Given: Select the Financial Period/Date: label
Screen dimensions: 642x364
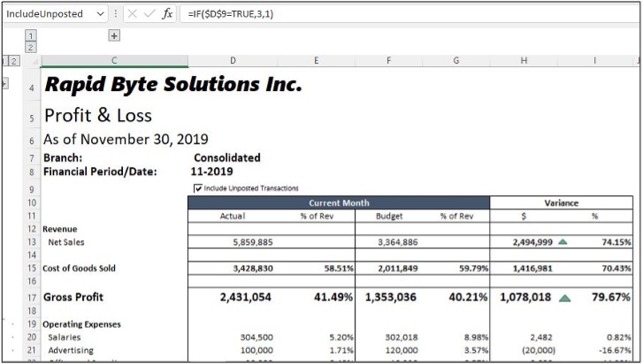Looking at the screenshot, I should point(100,171).
